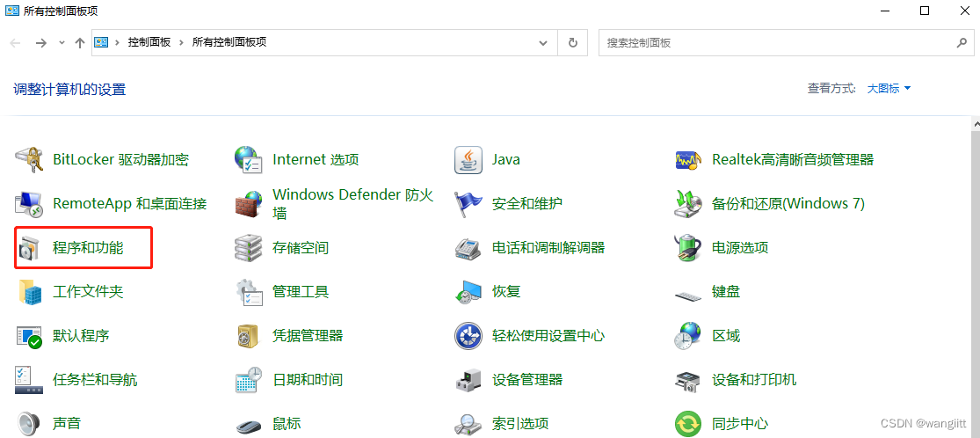
Task: Click the 控制面板 breadcrumb segment
Action: click(x=149, y=42)
